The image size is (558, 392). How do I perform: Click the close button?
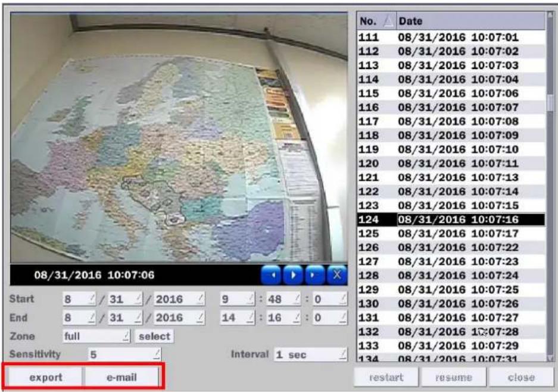[521, 377]
